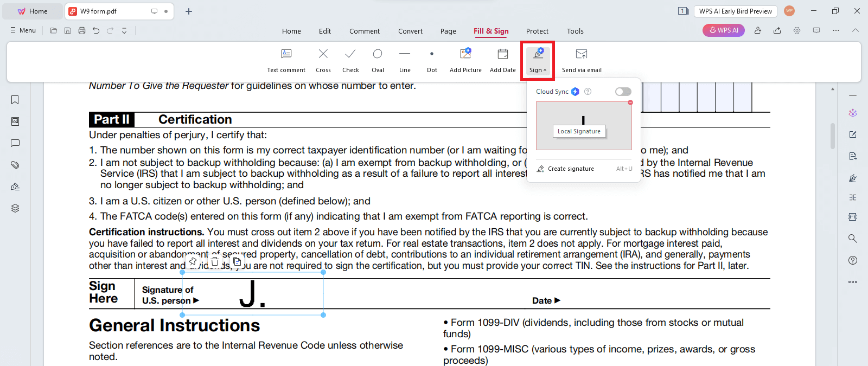Click Create signature option
Image resolution: width=868 pixels, height=366 pixels.
(x=571, y=169)
